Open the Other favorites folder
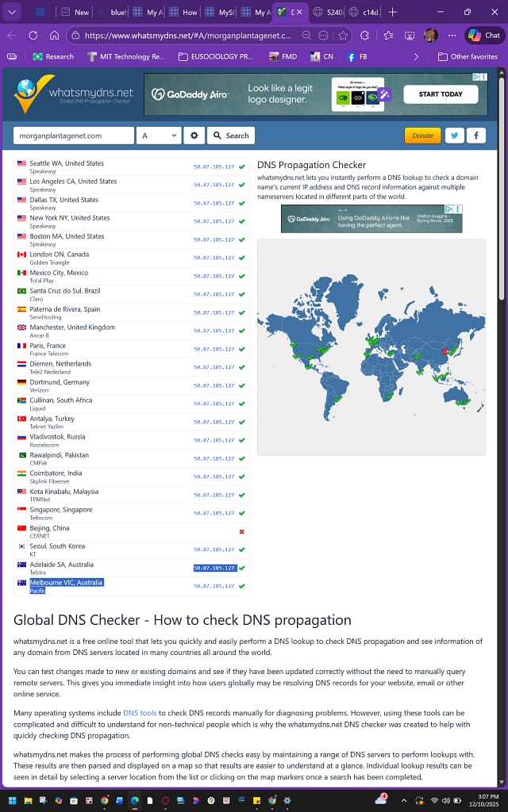This screenshot has width=508, height=812. pyautogui.click(x=468, y=57)
